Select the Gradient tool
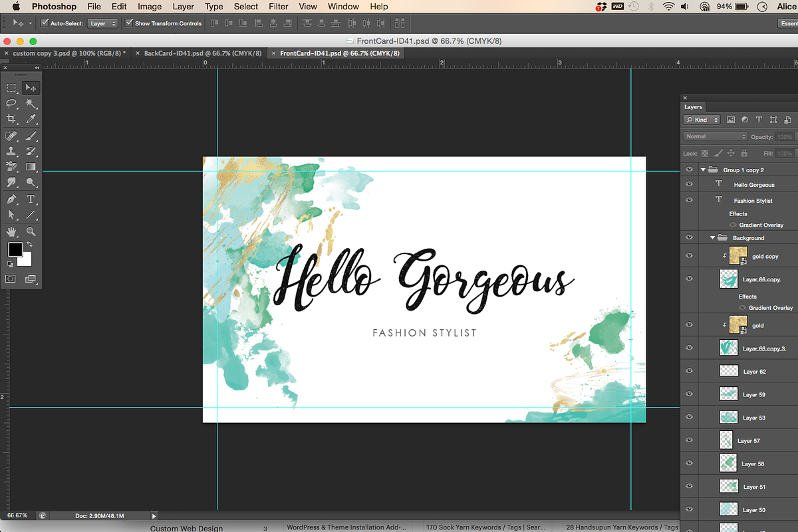 [31, 167]
